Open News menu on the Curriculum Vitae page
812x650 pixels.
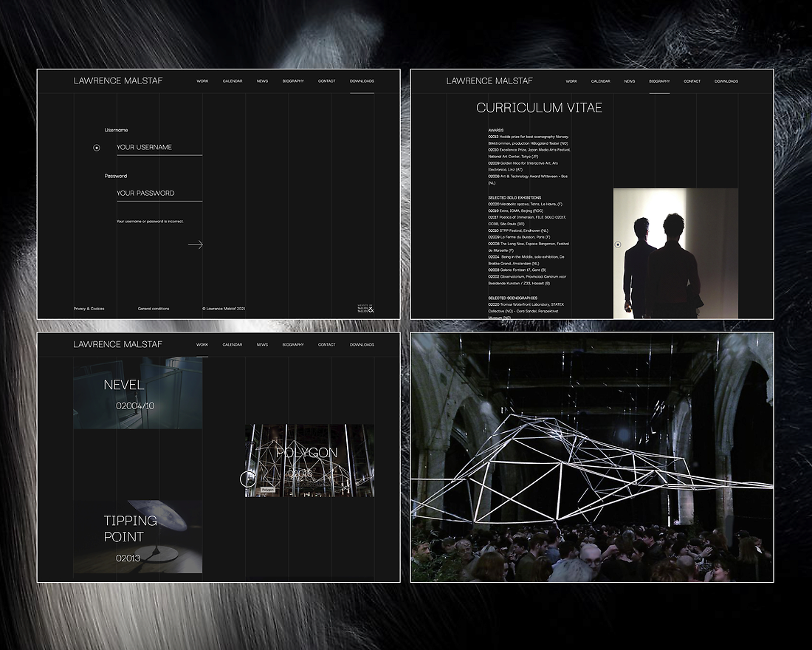pyautogui.click(x=629, y=81)
